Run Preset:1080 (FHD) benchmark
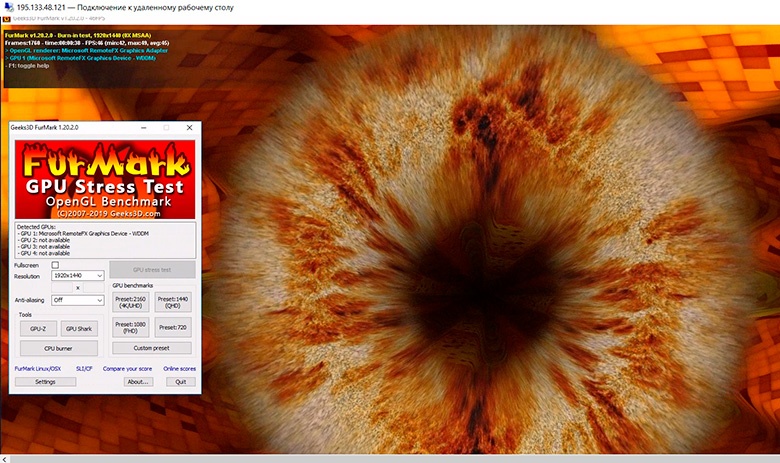Viewport: 780px width, 463px height. click(x=130, y=327)
